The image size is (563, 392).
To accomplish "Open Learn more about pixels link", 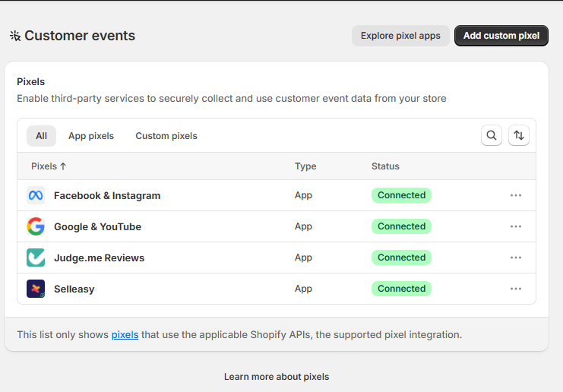I will pos(277,377).
